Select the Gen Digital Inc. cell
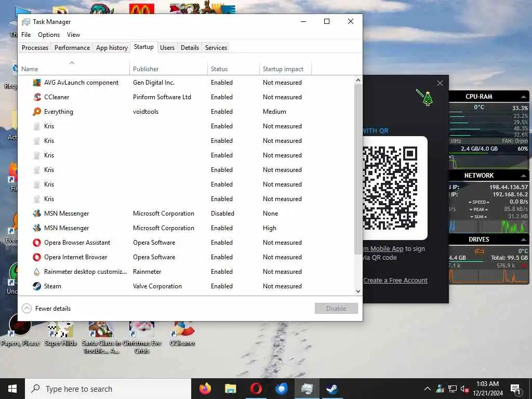 (x=154, y=83)
